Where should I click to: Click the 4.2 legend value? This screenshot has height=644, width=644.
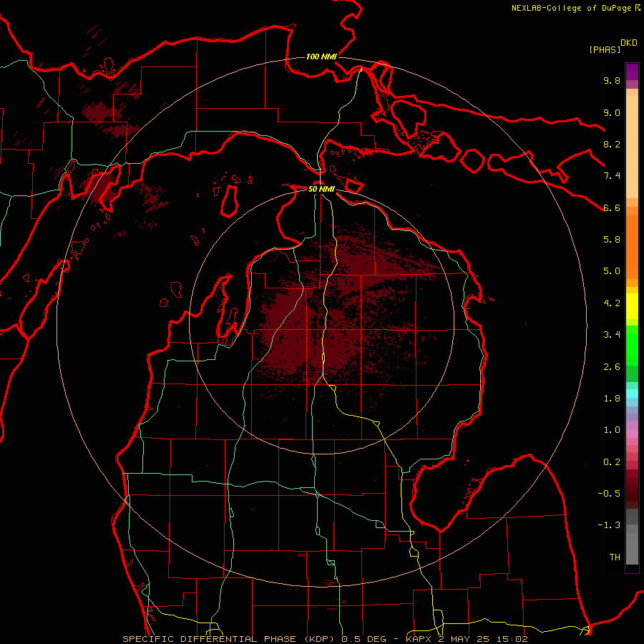click(x=612, y=303)
